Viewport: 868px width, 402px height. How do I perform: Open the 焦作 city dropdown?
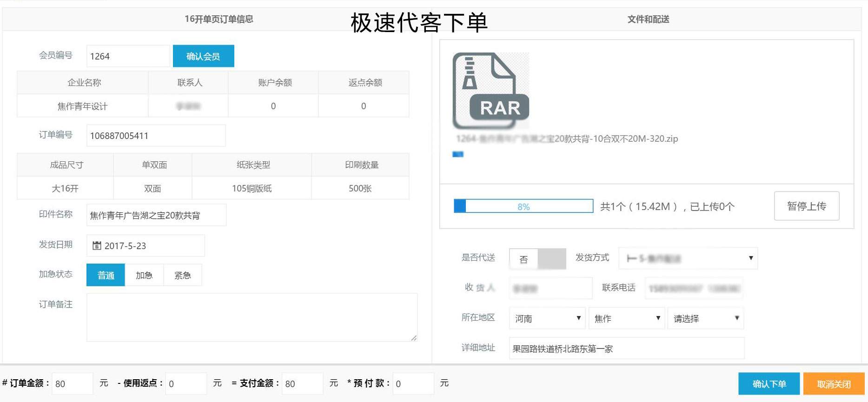pyautogui.click(x=626, y=318)
